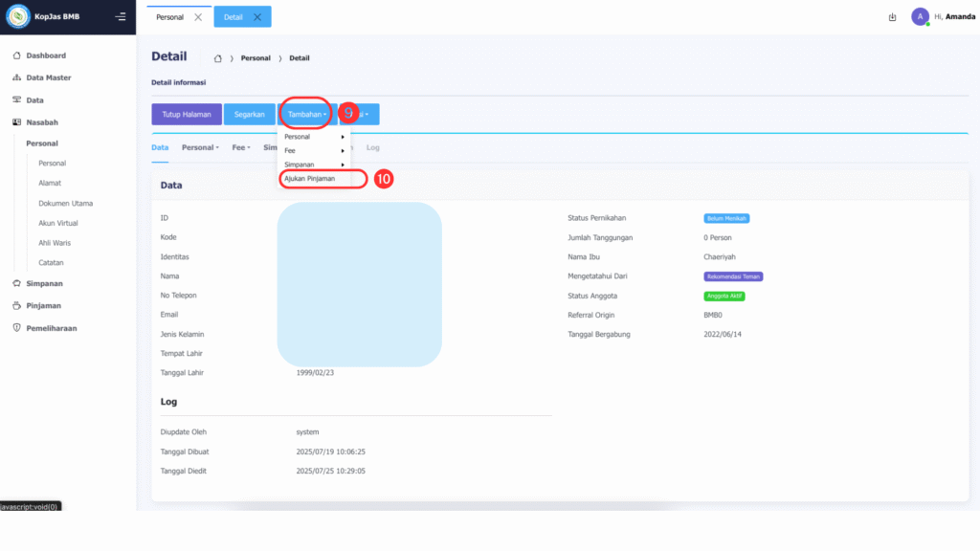The height and width of the screenshot is (551, 980).
Task: Toggle the sidebar hamburger menu icon
Action: point(120,16)
